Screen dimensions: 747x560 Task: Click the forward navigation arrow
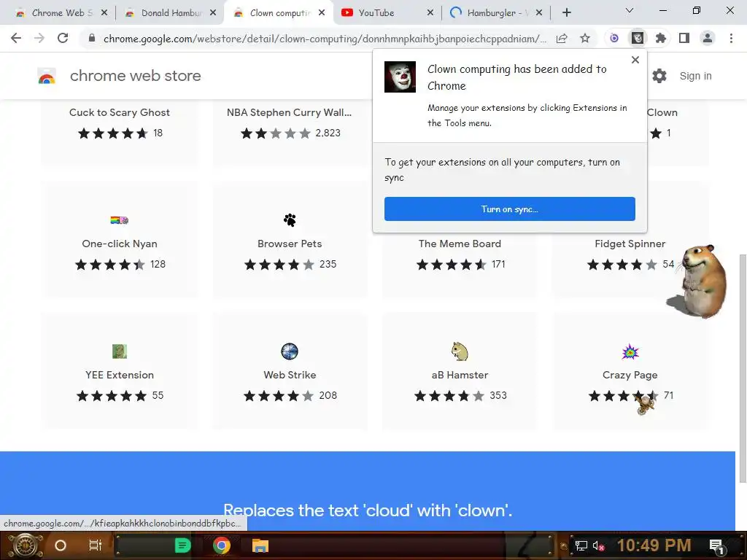point(39,38)
